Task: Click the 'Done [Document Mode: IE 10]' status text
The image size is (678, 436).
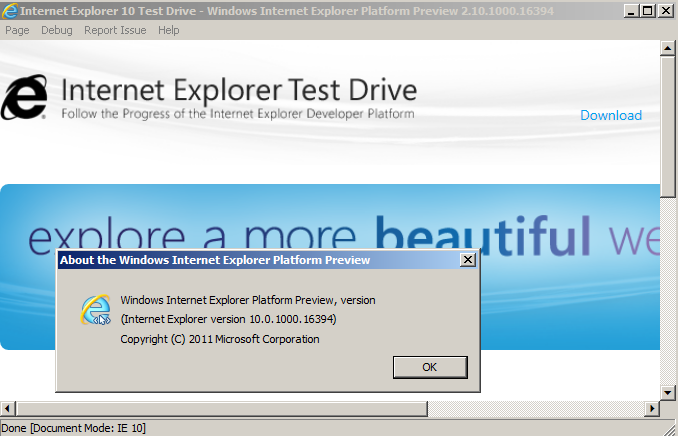Action: (x=74, y=428)
